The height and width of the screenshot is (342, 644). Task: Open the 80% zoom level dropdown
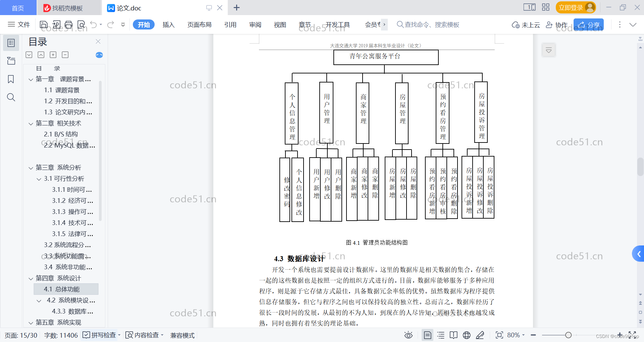pos(516,335)
